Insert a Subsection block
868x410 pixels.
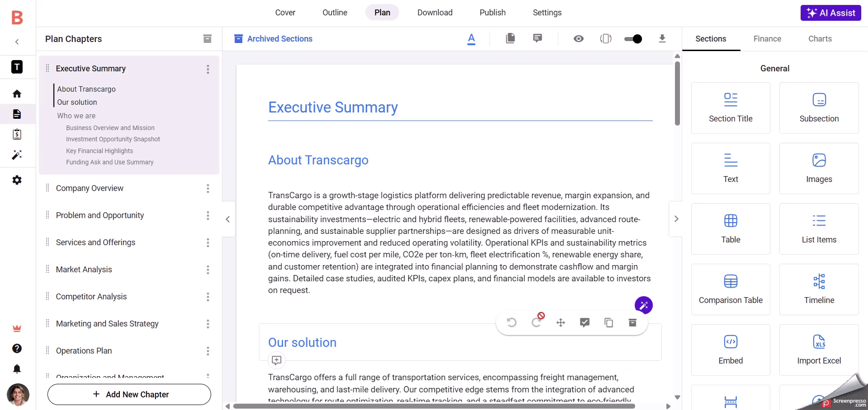point(819,108)
